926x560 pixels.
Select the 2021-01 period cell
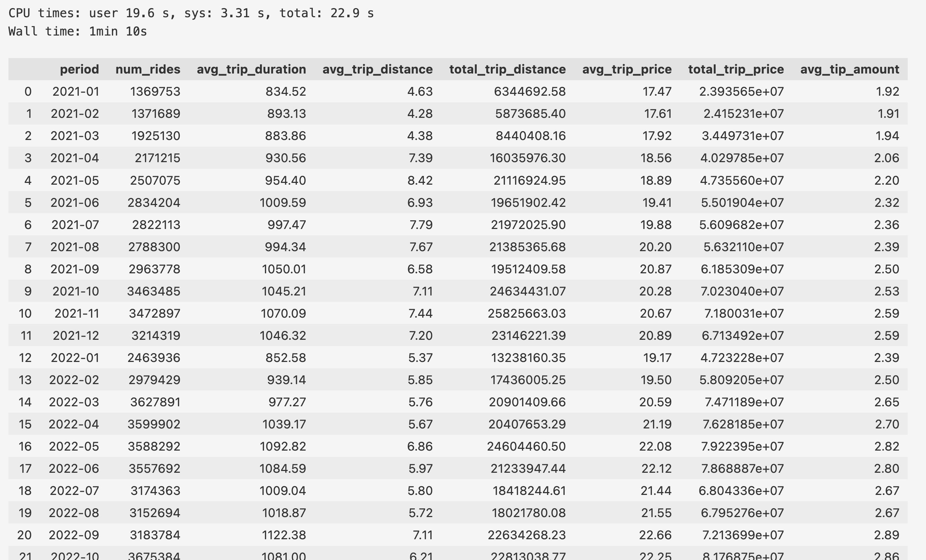coord(76,92)
